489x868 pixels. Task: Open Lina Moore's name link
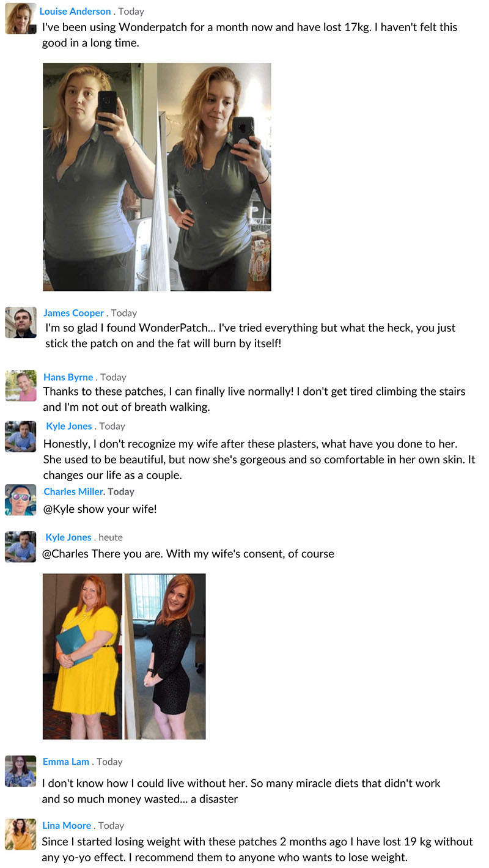click(67, 825)
